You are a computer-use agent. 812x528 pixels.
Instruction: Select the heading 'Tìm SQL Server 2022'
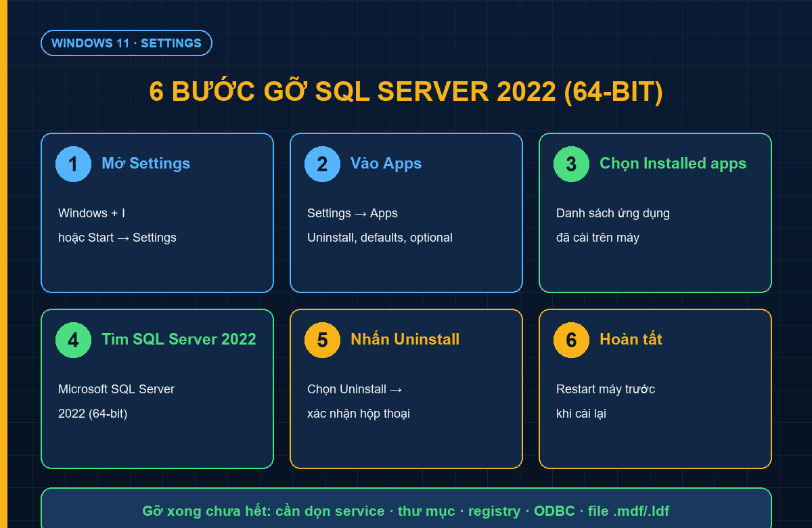179,339
